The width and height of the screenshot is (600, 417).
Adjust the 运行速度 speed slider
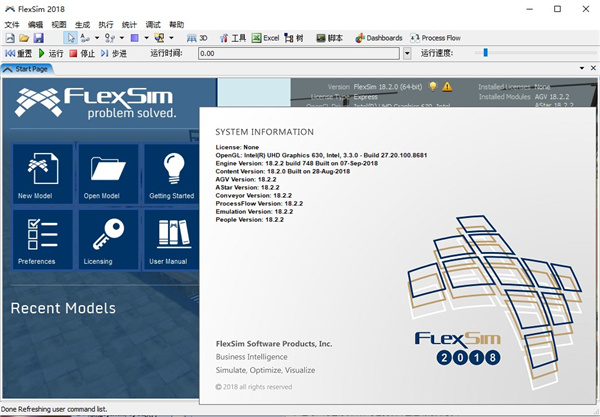pos(485,53)
